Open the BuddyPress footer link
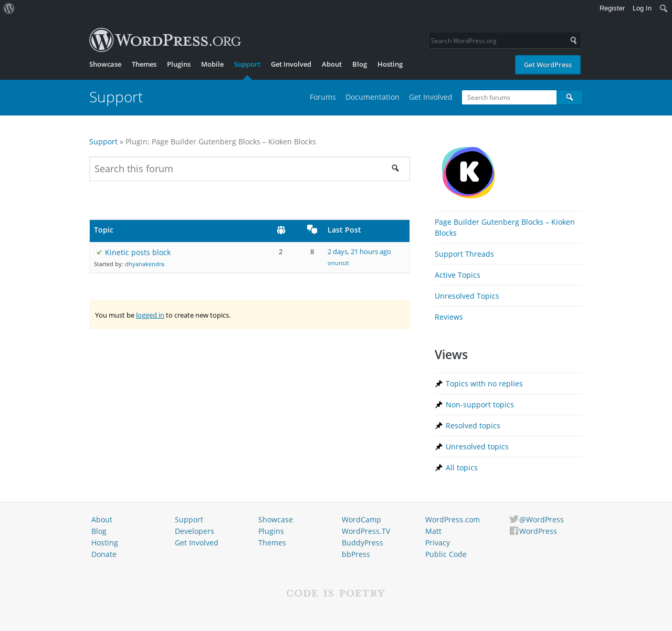The image size is (672, 631). tap(362, 543)
